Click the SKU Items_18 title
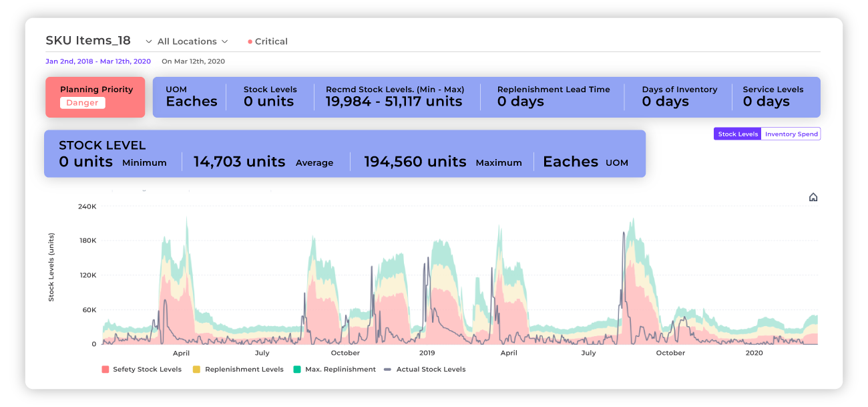 pyautogui.click(x=88, y=41)
